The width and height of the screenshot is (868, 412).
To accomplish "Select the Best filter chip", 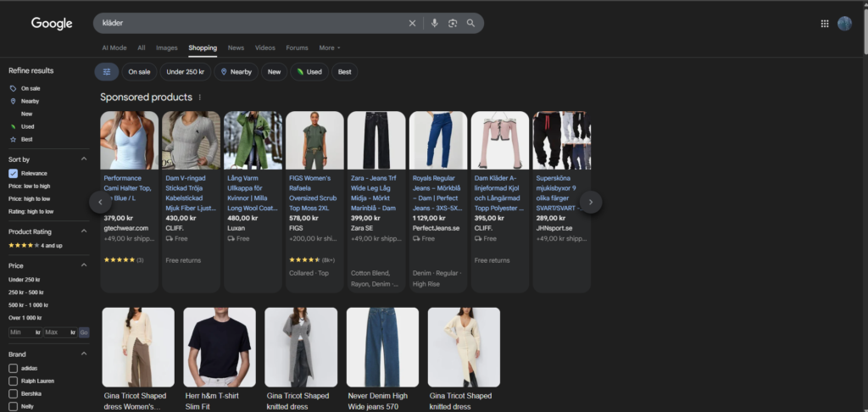I will (344, 72).
